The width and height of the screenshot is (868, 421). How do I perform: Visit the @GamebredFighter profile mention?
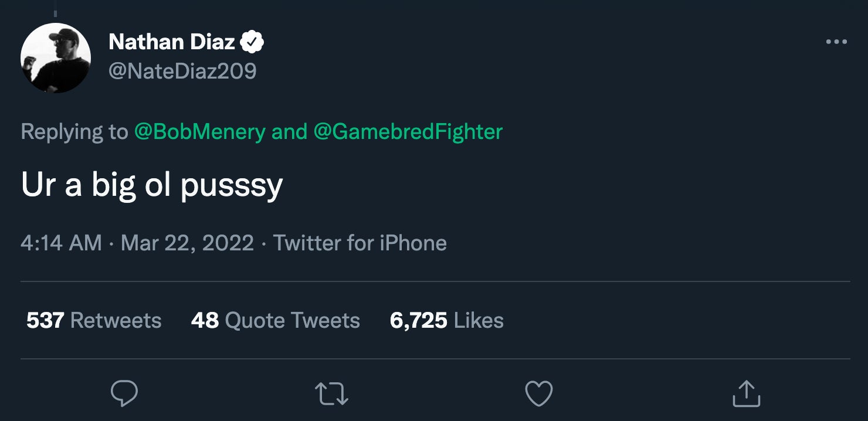(x=408, y=131)
